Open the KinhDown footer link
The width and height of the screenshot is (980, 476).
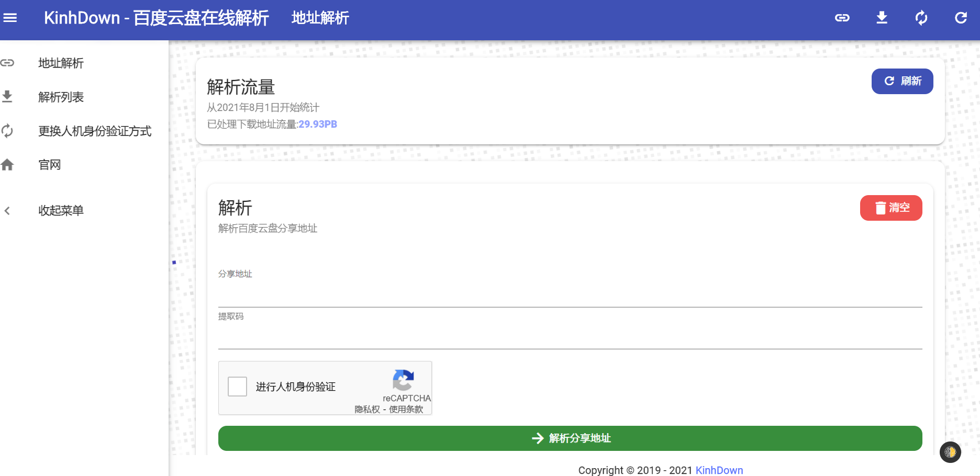(719, 470)
